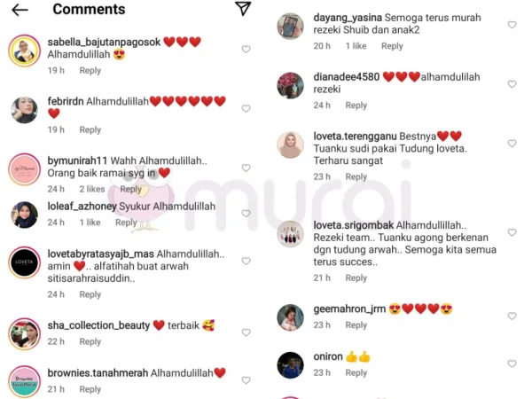The image size is (532, 399).
Task: Reply to sha_collection_beauty's comment
Action: (90, 341)
